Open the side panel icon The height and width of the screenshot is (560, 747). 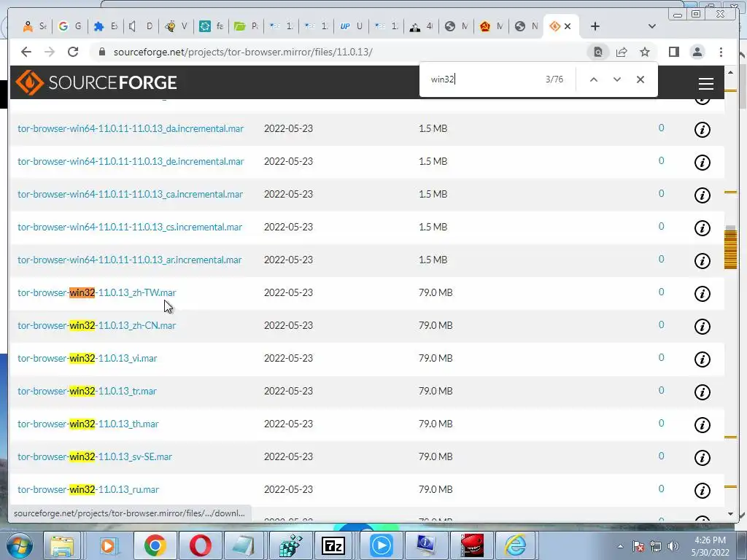pos(673,52)
